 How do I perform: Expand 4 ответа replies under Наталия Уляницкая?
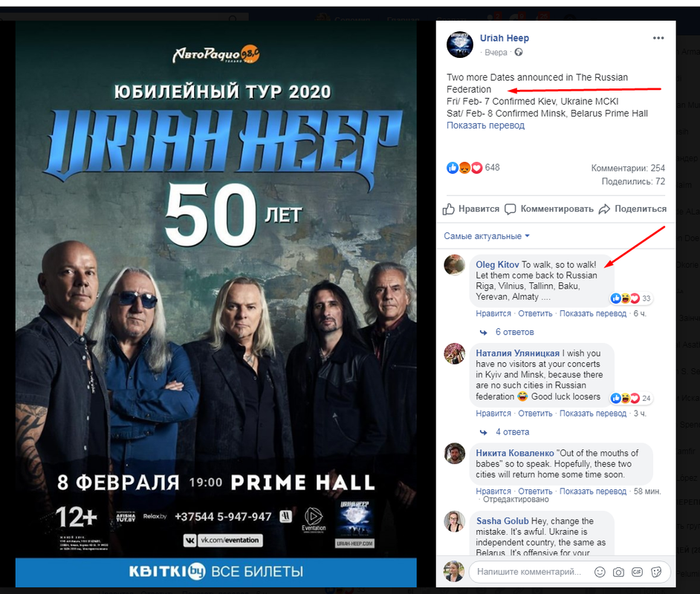512,432
